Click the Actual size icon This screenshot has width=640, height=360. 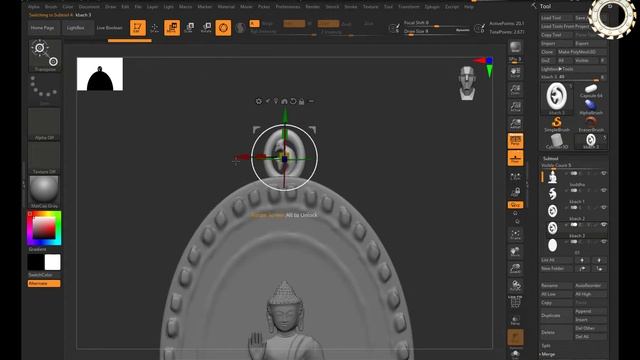point(516,107)
